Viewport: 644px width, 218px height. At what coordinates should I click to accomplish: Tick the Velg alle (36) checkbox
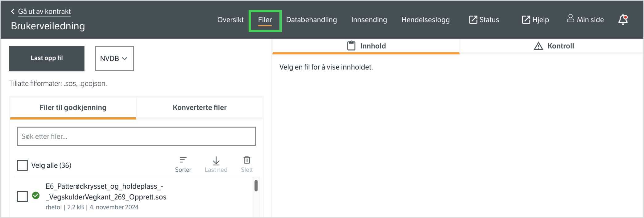pos(22,165)
